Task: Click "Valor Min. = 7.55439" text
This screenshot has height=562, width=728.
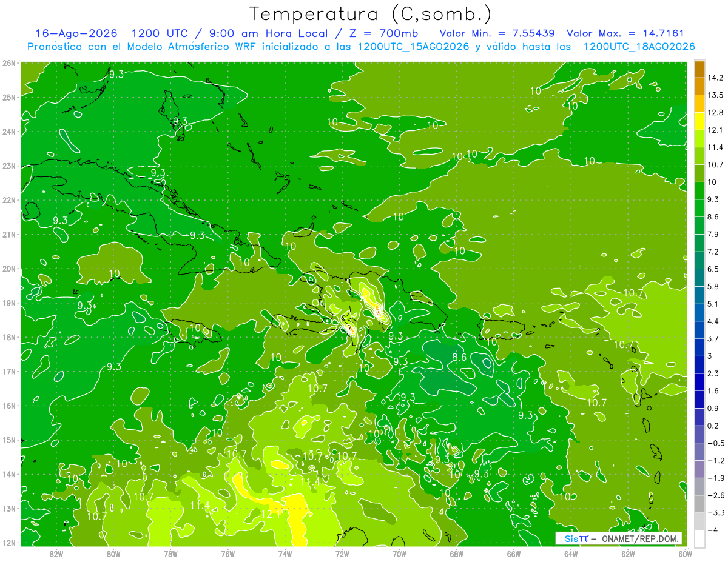Action: [498, 33]
